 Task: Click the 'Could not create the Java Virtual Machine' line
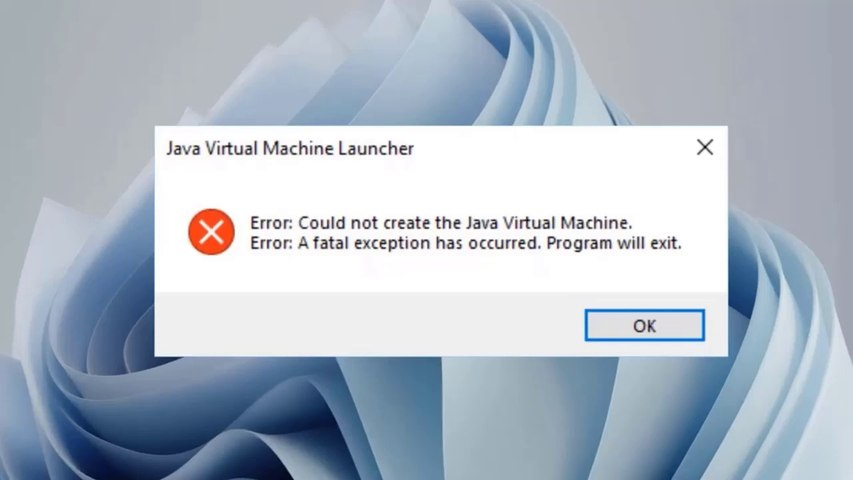click(441, 223)
